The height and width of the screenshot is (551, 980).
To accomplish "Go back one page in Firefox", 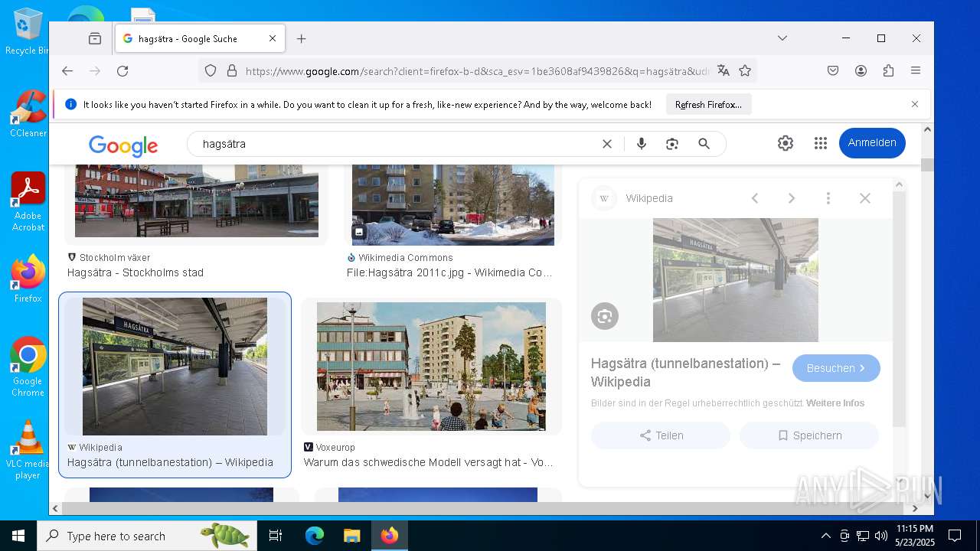I will click(67, 70).
